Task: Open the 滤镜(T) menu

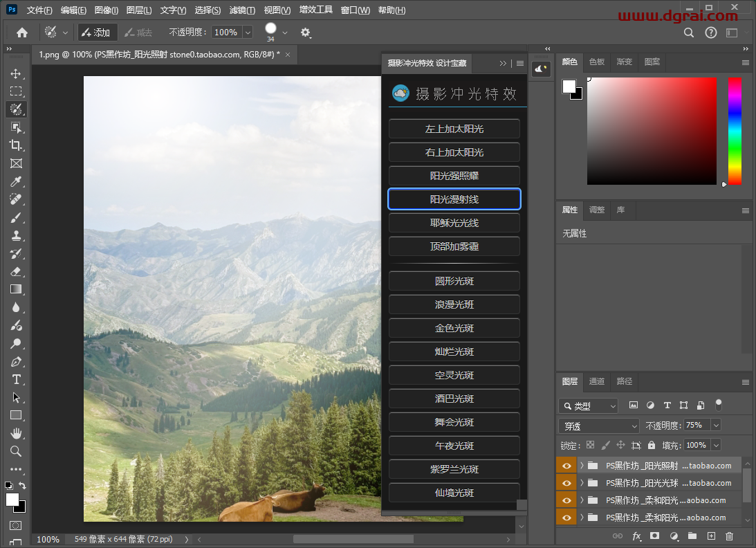Action: [242, 10]
